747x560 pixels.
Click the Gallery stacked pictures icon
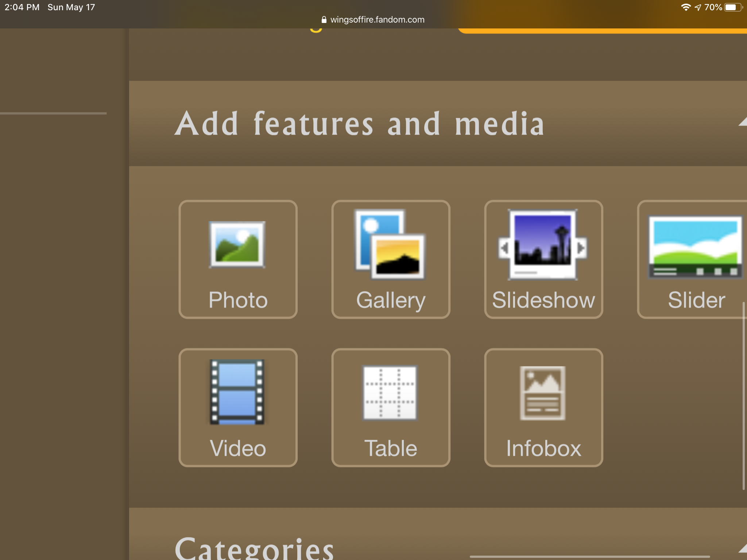point(390,244)
